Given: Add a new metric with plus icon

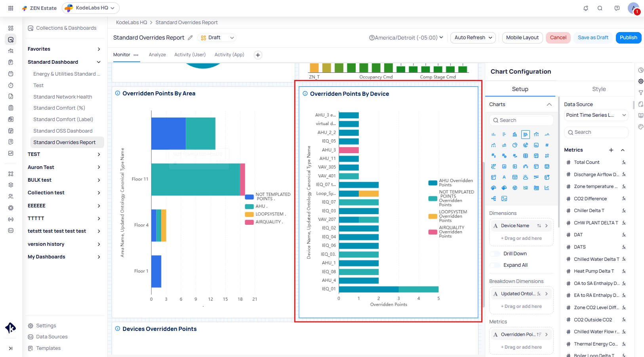Looking at the screenshot, I should tap(611, 150).
